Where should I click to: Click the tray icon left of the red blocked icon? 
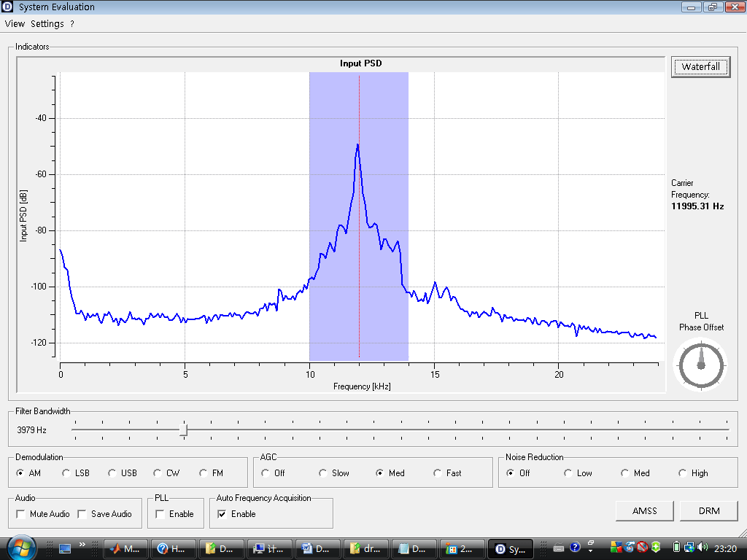[x=630, y=548]
